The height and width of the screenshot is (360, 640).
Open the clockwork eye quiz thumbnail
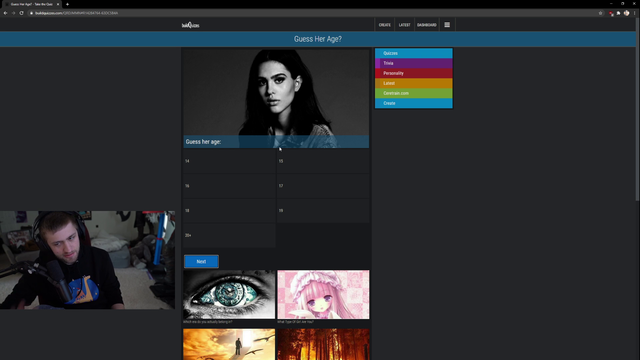(x=229, y=294)
